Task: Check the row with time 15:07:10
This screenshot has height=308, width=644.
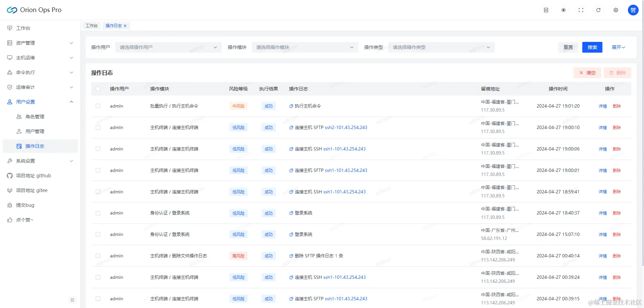Action: [x=98, y=235]
